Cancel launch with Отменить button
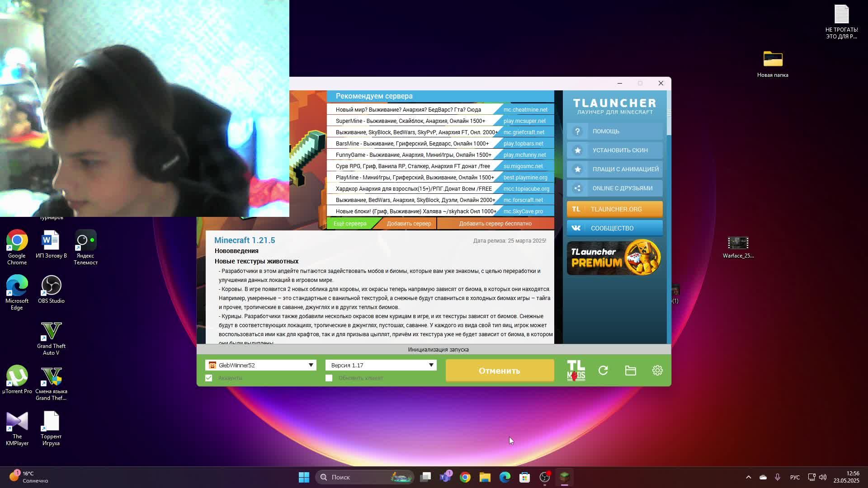The image size is (868, 488). (x=500, y=371)
